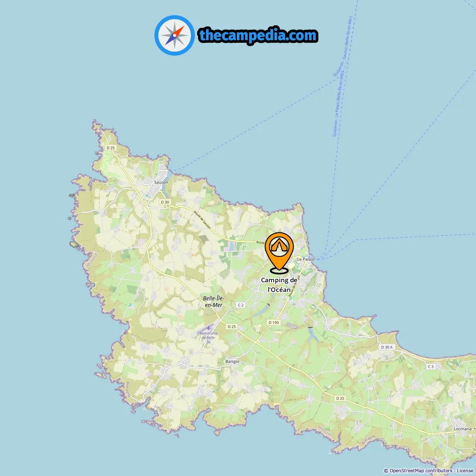Click the Belle-Île-en-Mer island label

pos(213,302)
